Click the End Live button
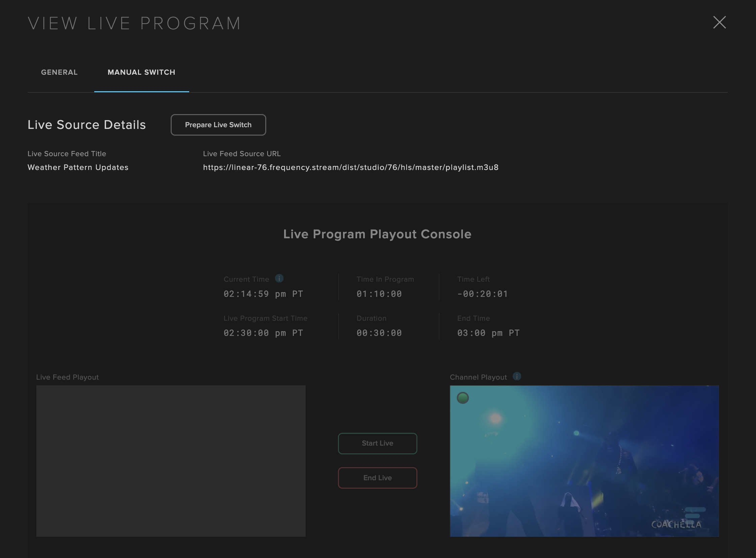Image resolution: width=756 pixels, height=558 pixels. (x=377, y=478)
